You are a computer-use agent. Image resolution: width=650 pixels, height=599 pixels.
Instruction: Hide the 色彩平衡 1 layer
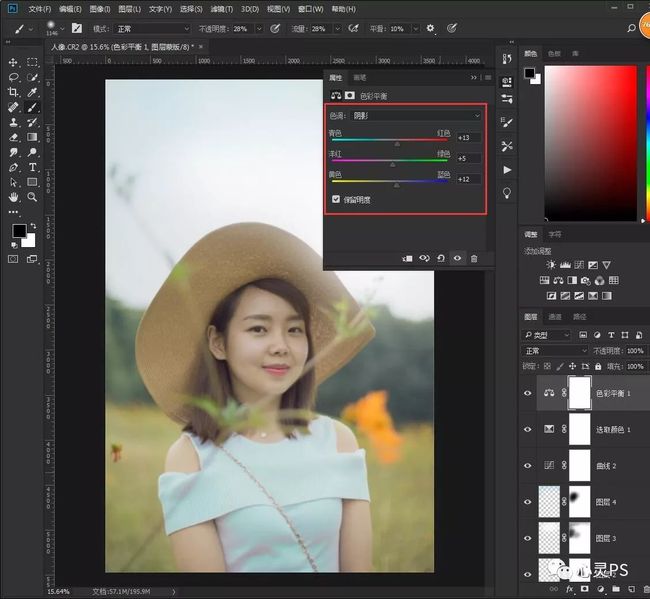527,393
